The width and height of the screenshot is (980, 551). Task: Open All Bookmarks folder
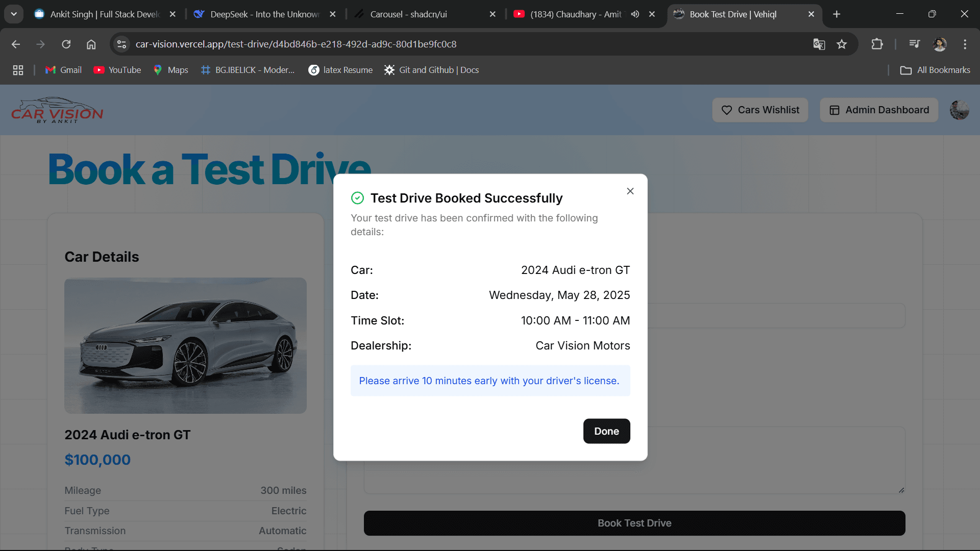point(935,70)
